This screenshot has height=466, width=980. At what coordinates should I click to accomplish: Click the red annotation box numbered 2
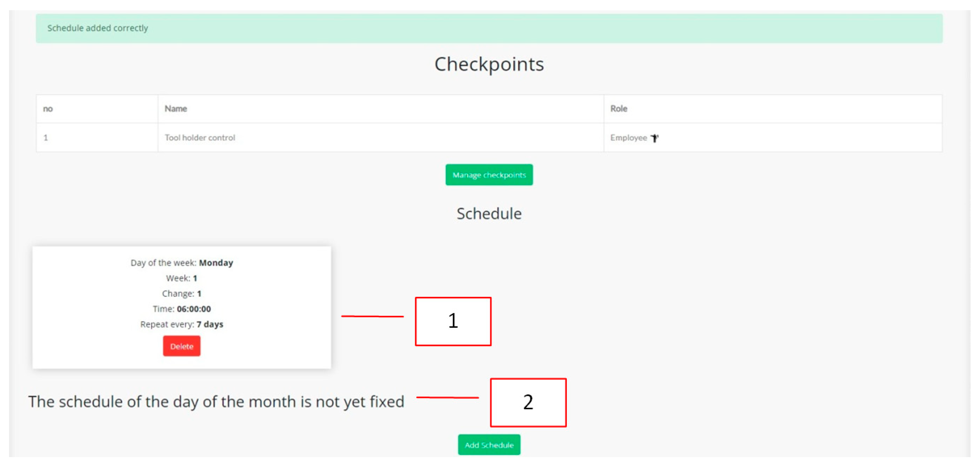528,402
